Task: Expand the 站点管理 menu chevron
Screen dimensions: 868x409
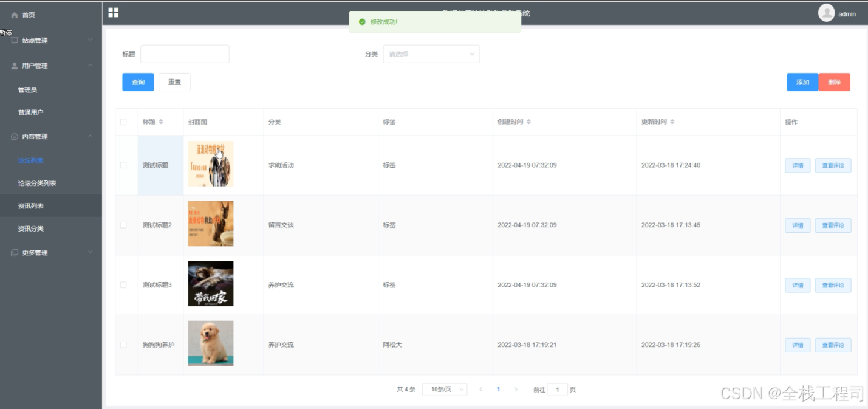Action: click(x=90, y=40)
